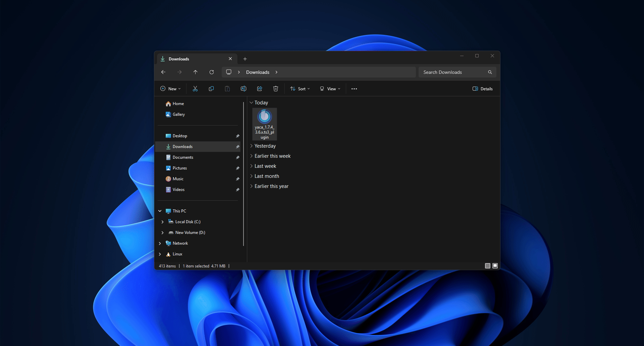
Task: Switch to large thumbnails view in status bar
Action: point(495,265)
